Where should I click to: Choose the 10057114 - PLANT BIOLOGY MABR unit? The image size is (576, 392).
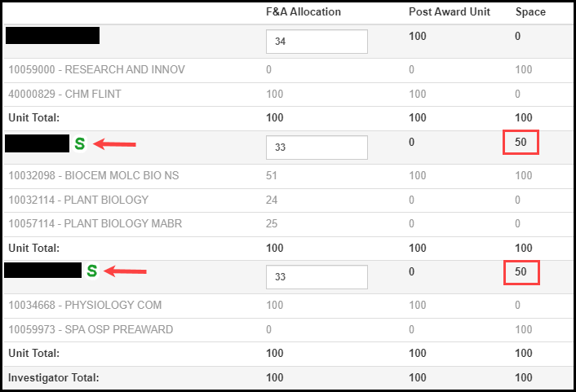(x=95, y=224)
